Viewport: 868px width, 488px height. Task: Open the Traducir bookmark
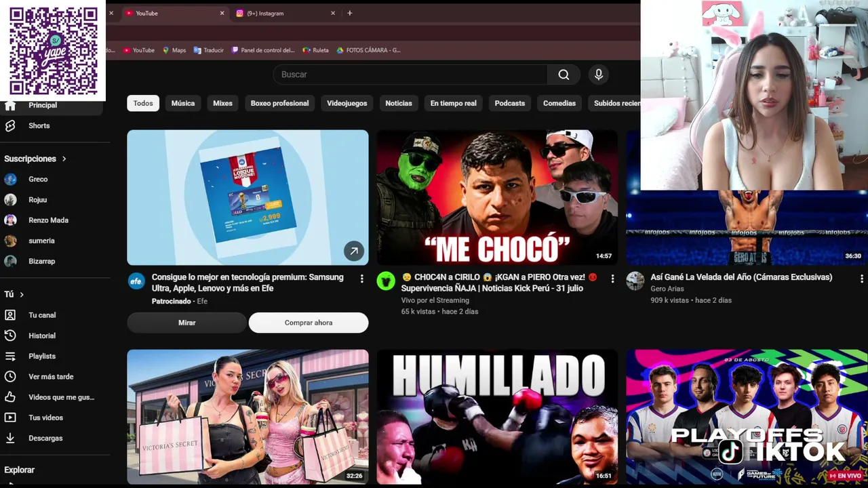point(208,50)
